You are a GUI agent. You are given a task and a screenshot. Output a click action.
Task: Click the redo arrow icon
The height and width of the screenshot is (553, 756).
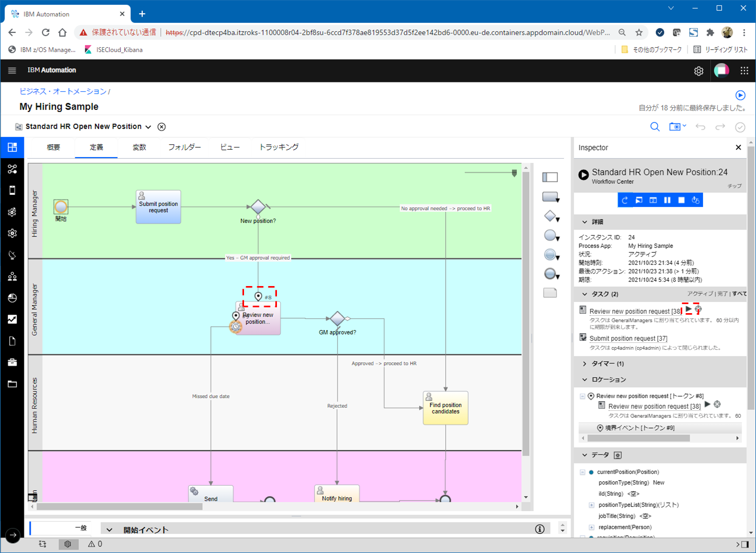click(720, 127)
